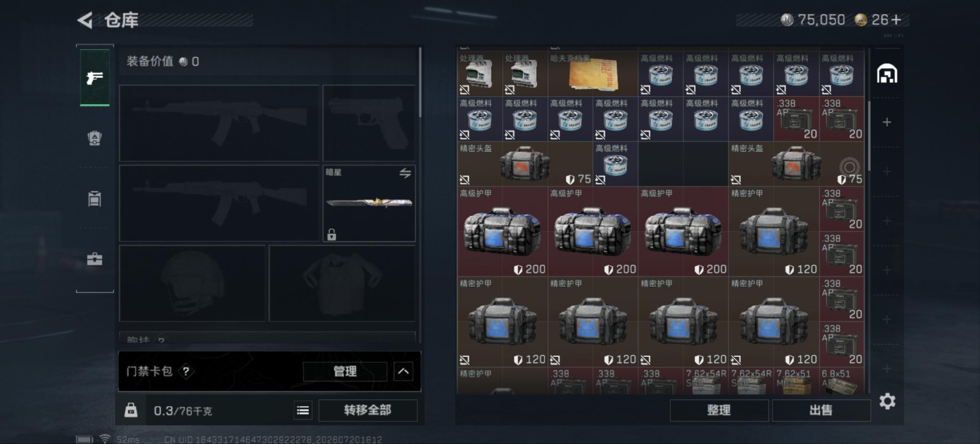Screen dimensions: 980x444
Task: Select the weapons pistol tab icon
Action: pyautogui.click(x=94, y=78)
